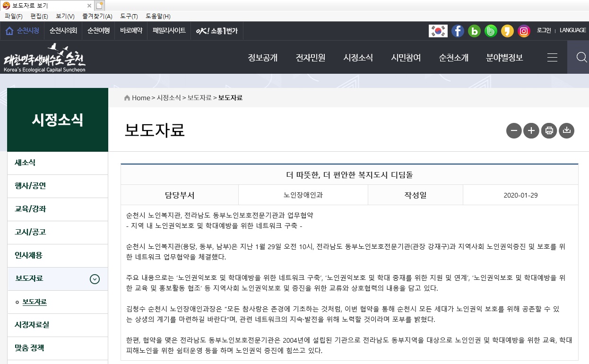Select 시정소식 in the navigation bar
Image resolution: width=589 pixels, height=364 pixels.
(358, 57)
